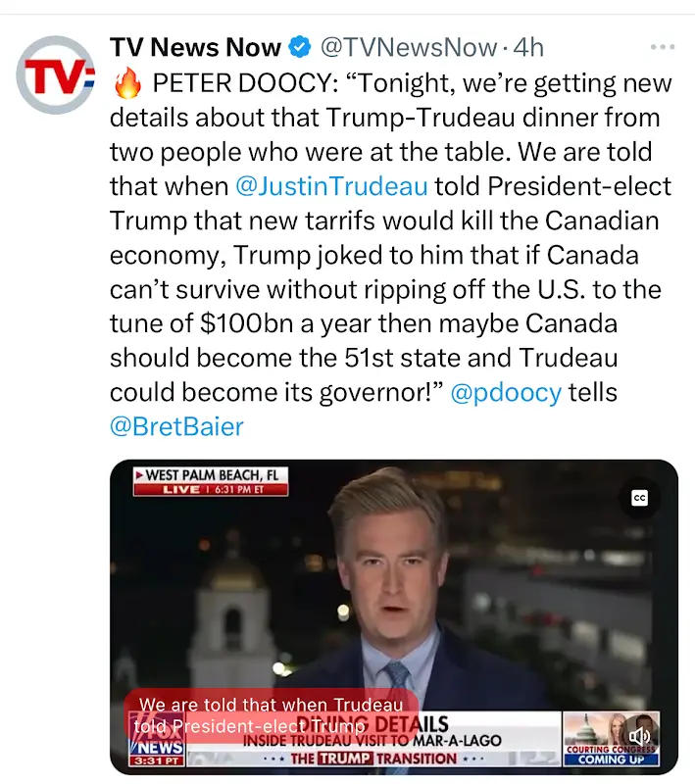Click the fire emoji in the tweet

128,83
